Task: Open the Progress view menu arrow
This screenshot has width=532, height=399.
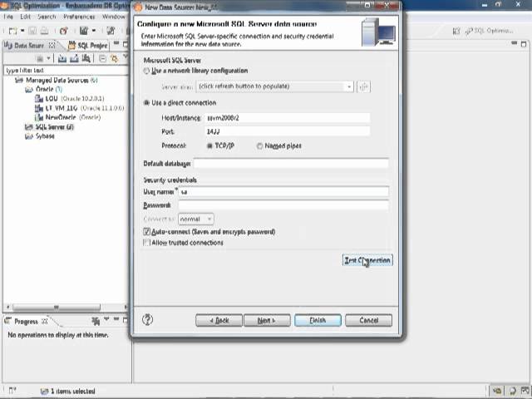Action: (106, 319)
